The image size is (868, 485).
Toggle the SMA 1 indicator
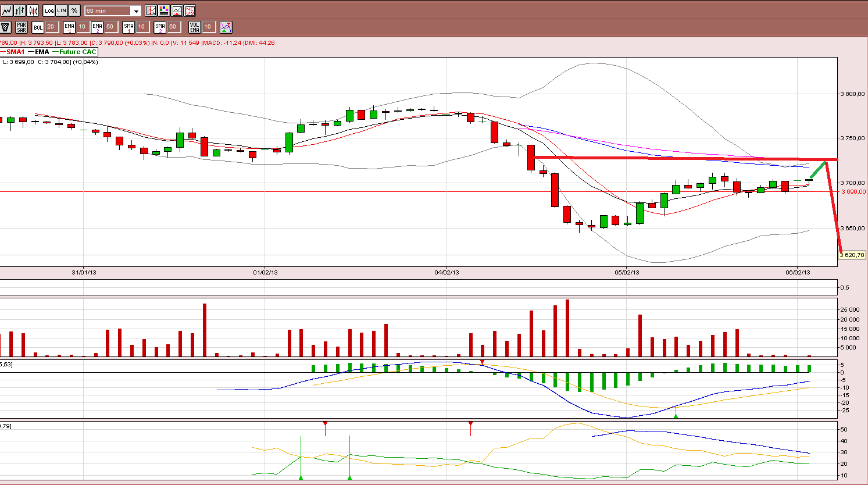(128, 27)
